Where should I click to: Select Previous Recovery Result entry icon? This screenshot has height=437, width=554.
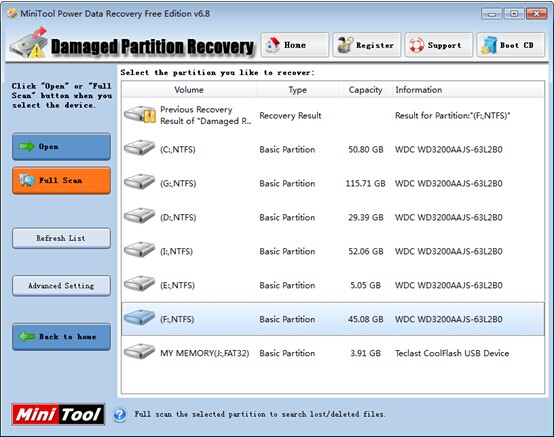click(x=140, y=114)
